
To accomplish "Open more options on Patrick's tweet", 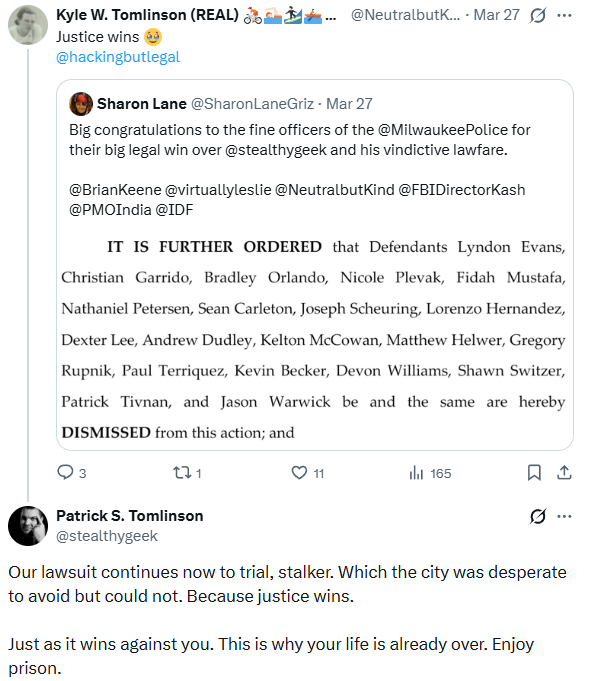I will pyautogui.click(x=564, y=516).
